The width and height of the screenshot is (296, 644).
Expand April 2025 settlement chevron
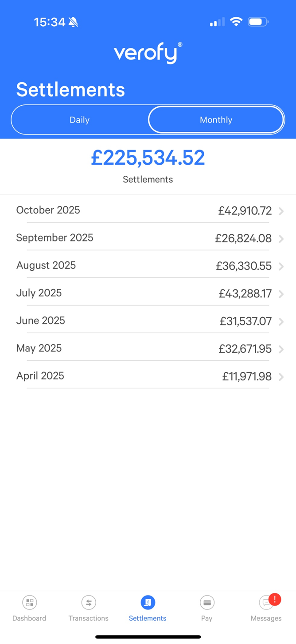281,377
